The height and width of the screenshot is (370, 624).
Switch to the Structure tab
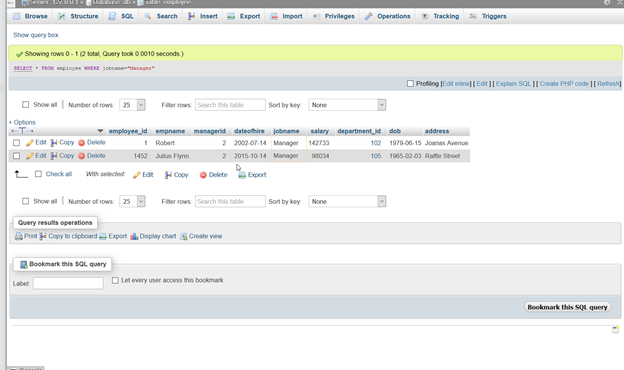pos(78,16)
